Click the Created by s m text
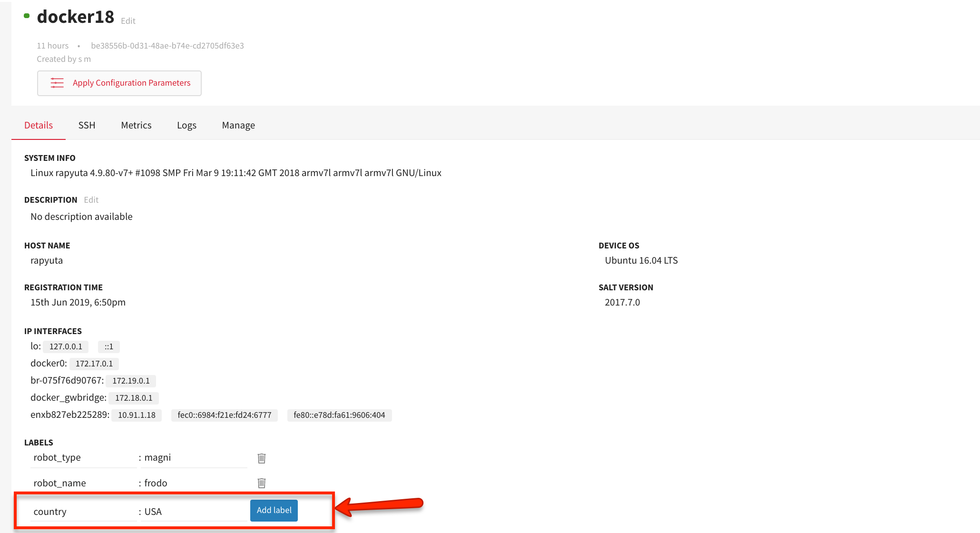The image size is (980, 533). pos(64,59)
